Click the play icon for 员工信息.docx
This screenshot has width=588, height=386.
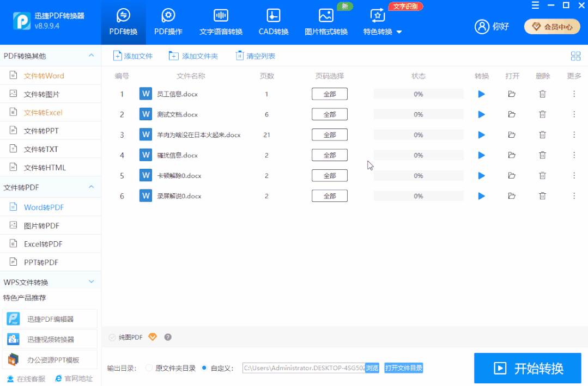coord(481,94)
